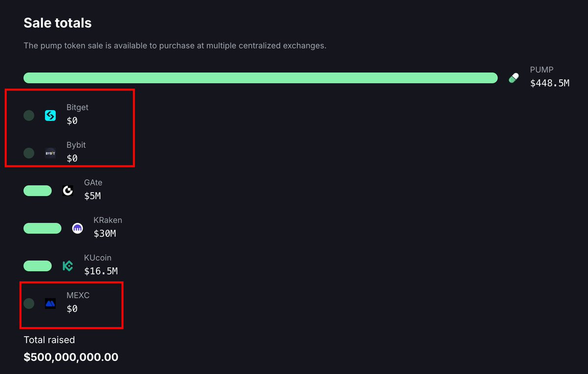Click the empty progress dot beside Bitget
This screenshot has height=374, width=588.
coord(29,116)
